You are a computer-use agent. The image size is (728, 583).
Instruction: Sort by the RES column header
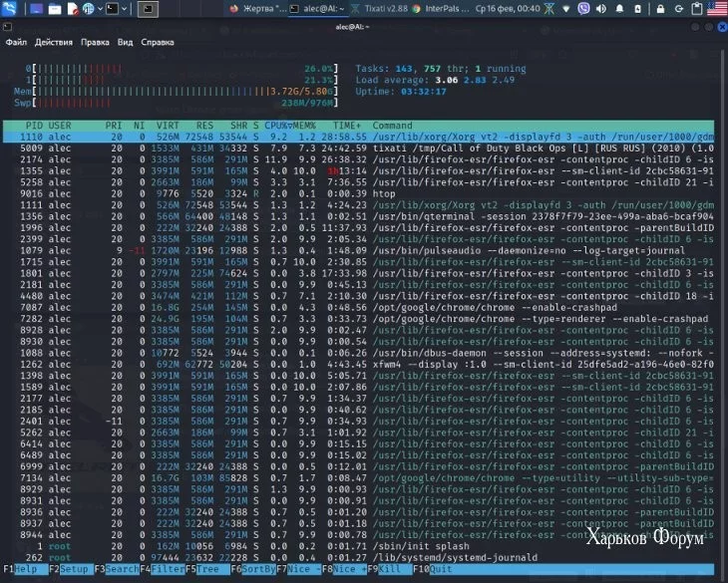coord(204,126)
